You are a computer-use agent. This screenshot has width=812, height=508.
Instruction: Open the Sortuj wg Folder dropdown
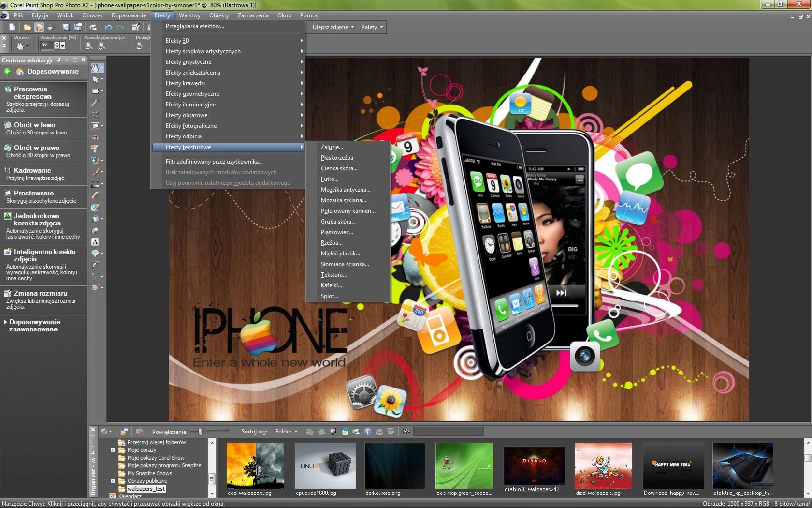[286, 432]
